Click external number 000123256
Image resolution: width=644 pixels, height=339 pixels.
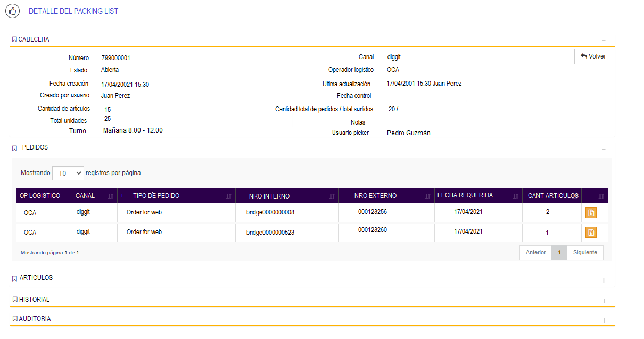coord(373,211)
